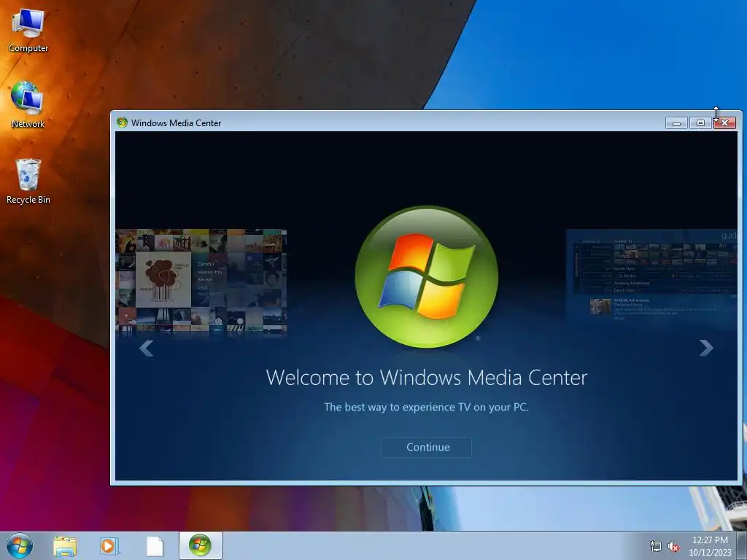
Task: Open the clock showing 12:27 PM
Action: point(710,546)
